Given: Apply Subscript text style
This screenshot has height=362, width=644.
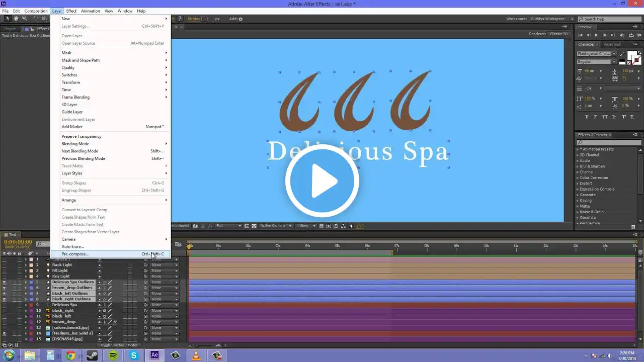Looking at the screenshot, I should [x=632, y=117].
